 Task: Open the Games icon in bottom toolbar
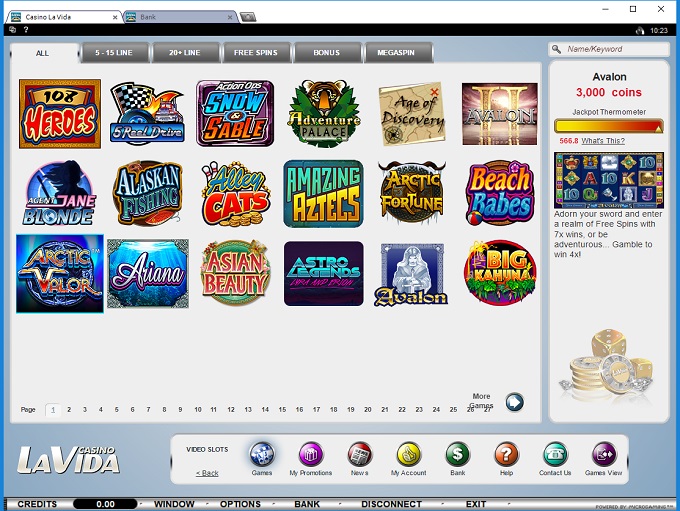pyautogui.click(x=262, y=456)
